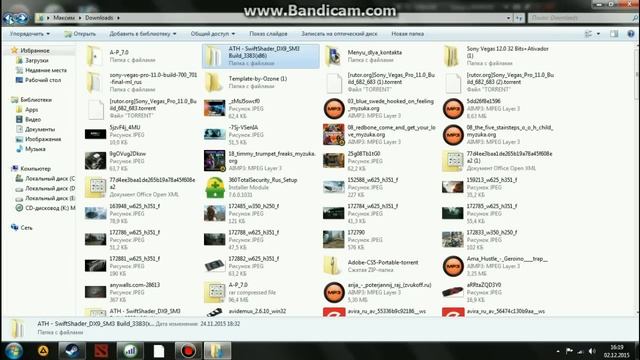Select anywalls.com-28613 image thumbnail

pyautogui.click(x=96, y=292)
